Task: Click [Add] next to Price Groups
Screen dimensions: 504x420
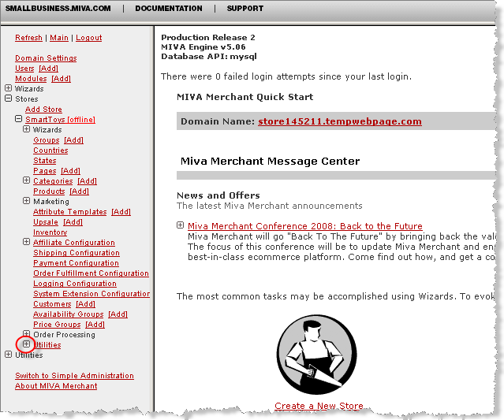Action: [95, 325]
